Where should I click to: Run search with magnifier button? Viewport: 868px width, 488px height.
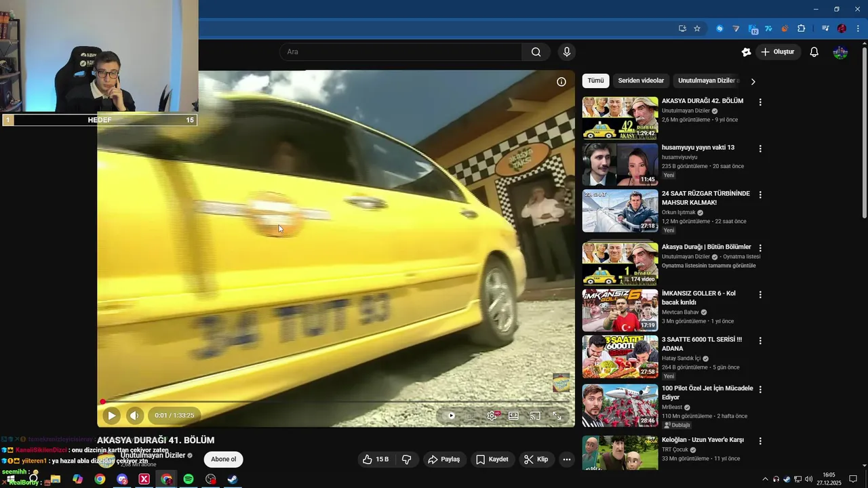click(536, 52)
